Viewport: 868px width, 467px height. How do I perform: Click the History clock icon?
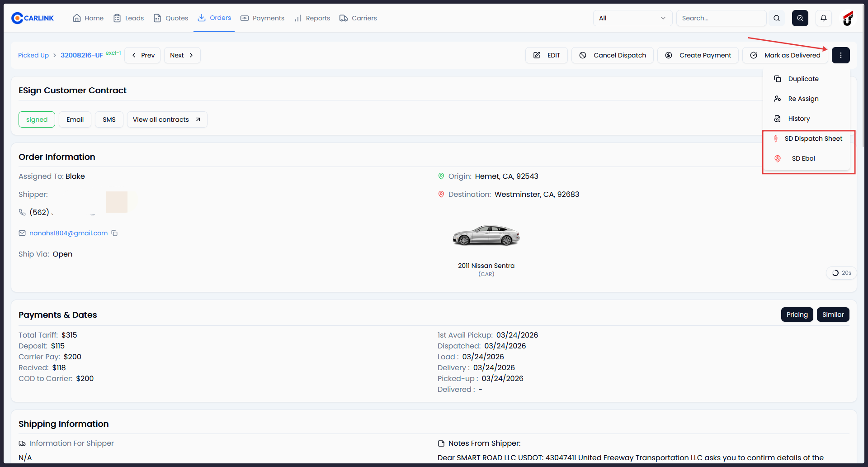pyautogui.click(x=778, y=118)
